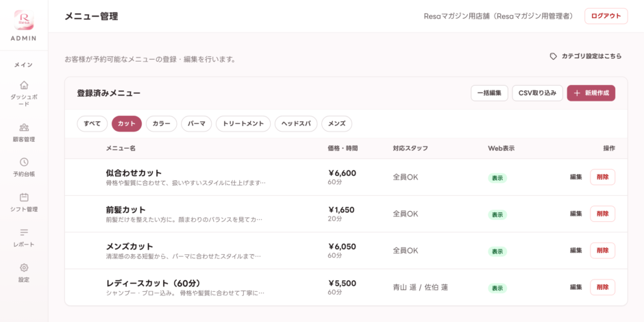Open 設定 gear icon

click(24, 268)
